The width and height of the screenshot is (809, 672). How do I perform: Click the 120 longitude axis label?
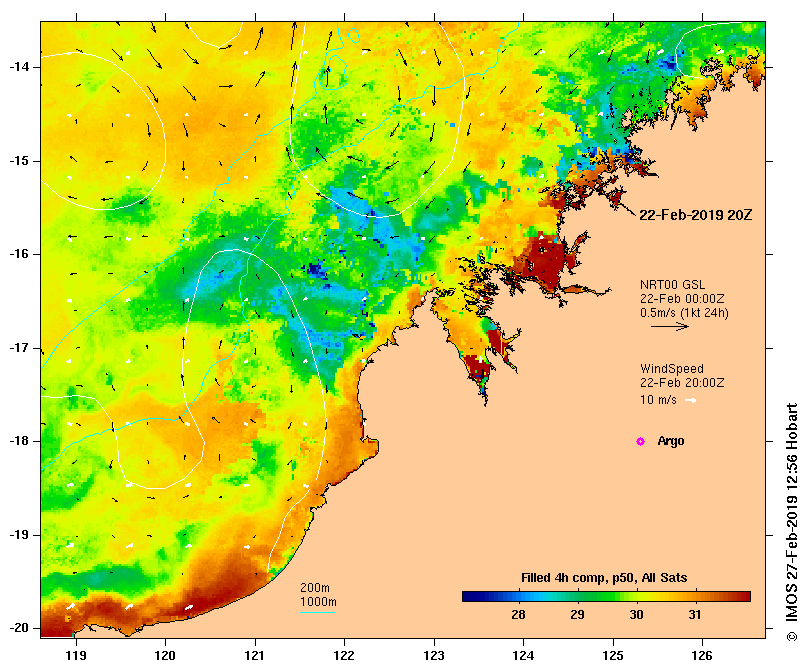[166, 656]
